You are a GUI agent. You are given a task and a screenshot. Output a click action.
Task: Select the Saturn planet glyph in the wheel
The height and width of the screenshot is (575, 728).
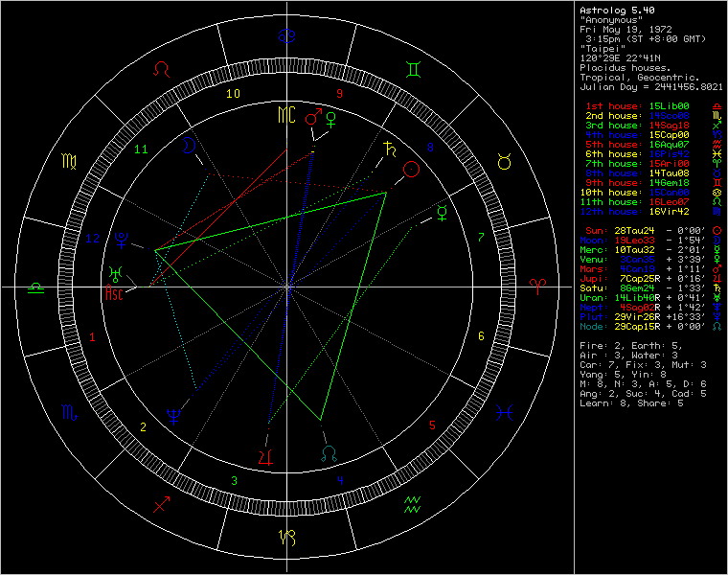pos(391,149)
